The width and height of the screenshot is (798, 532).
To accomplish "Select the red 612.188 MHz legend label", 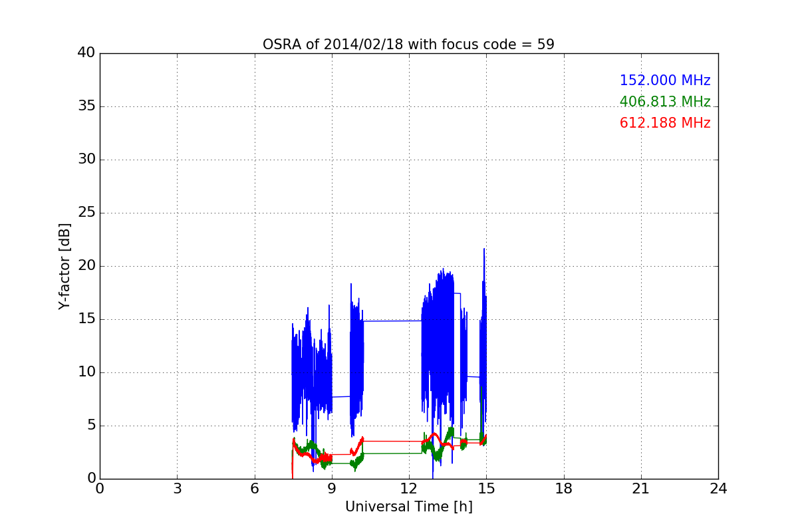I will pyautogui.click(x=665, y=123).
